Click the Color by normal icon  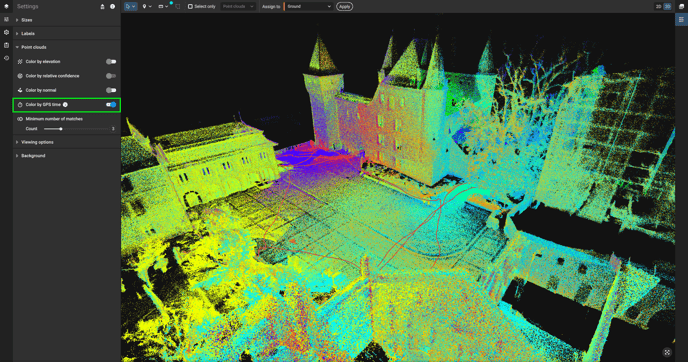pos(20,90)
